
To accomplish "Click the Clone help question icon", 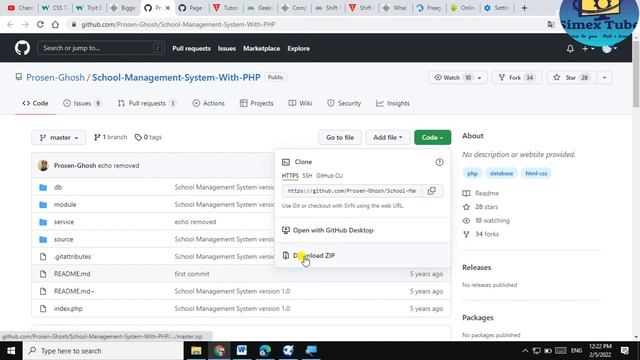I will tap(439, 162).
